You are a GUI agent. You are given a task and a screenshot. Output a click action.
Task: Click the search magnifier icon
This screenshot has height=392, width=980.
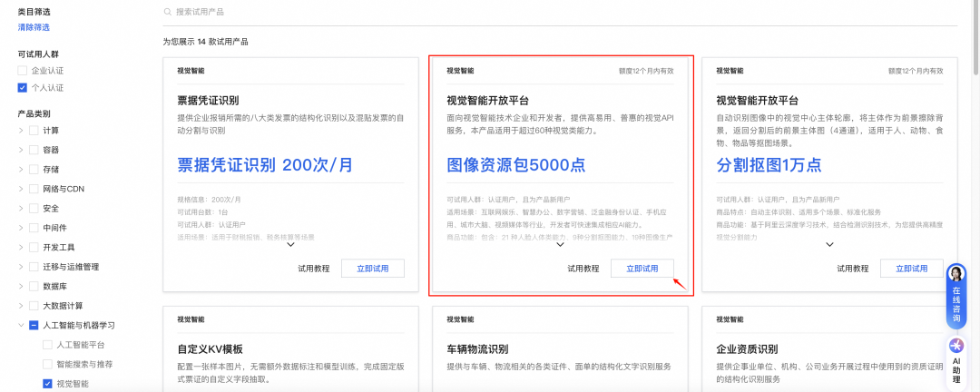tap(167, 12)
